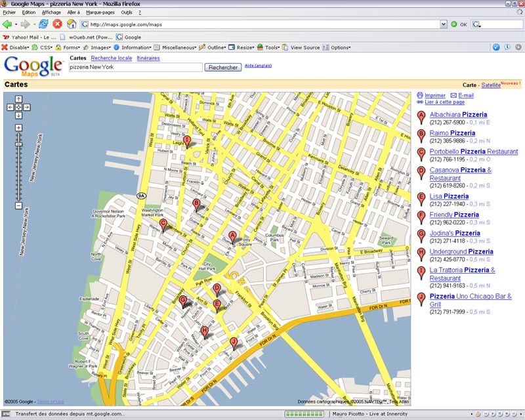
Task: Open the Aller à menu
Action: click(x=73, y=12)
